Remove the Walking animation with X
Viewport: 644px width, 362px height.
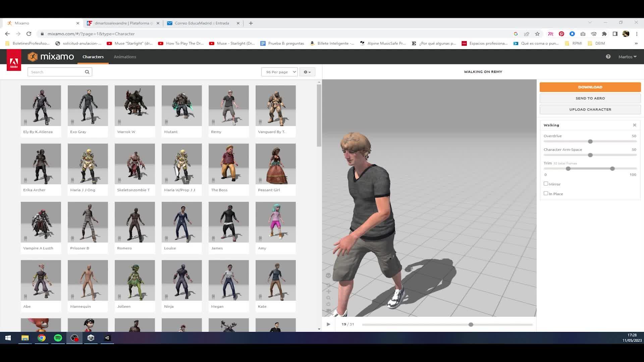[x=634, y=125]
